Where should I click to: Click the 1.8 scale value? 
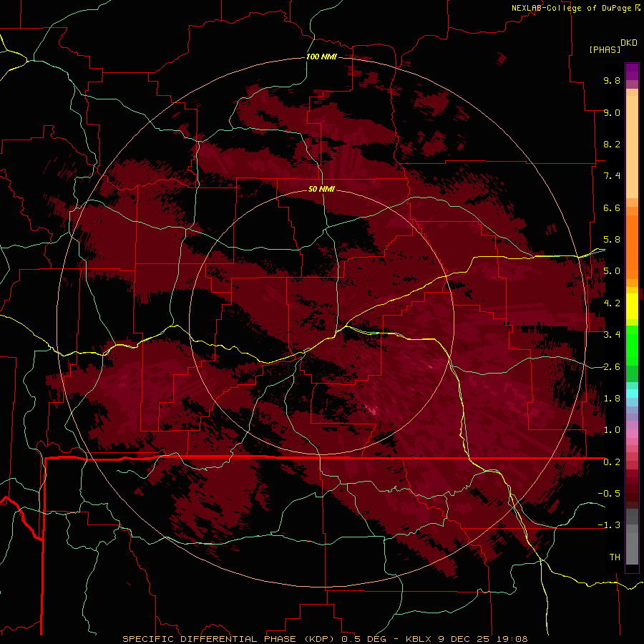click(612, 399)
